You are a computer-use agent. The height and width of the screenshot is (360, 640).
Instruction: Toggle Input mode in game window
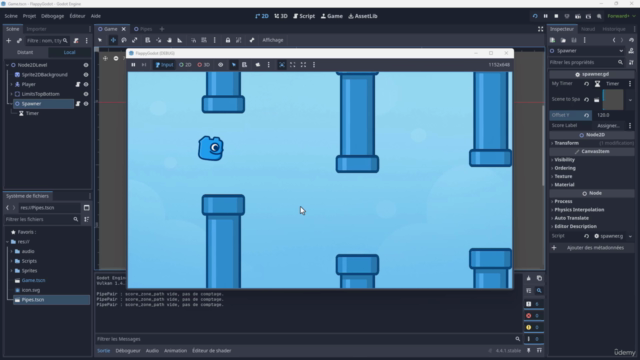pos(164,65)
